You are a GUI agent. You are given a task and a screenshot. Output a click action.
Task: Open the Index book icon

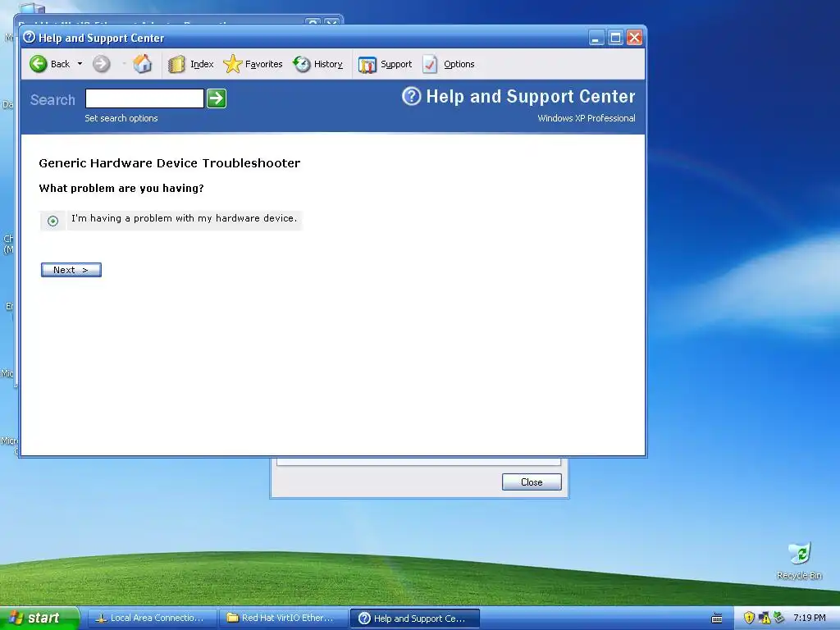click(176, 64)
